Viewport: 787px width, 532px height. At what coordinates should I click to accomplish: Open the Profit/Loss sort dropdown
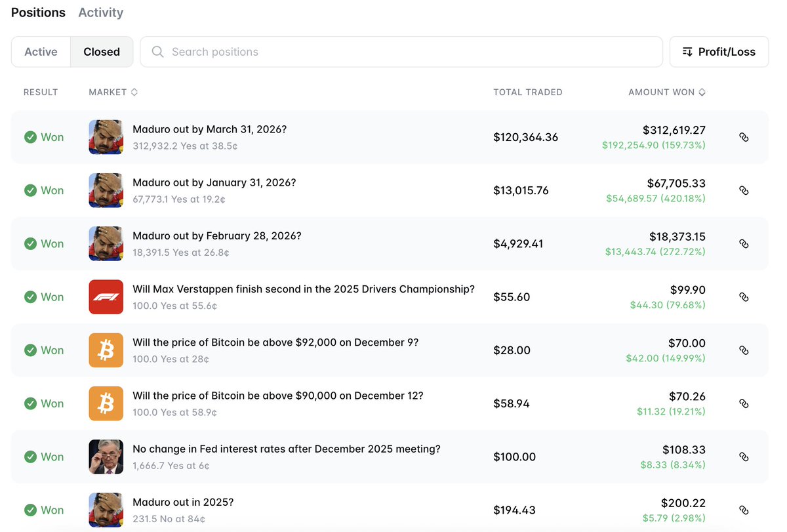(x=719, y=52)
